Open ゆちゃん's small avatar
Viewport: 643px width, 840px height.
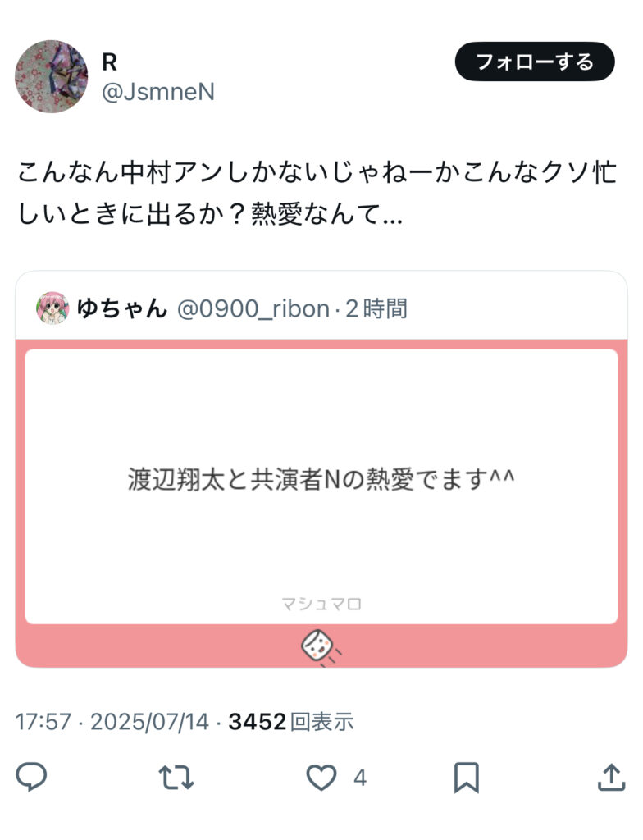[52, 308]
